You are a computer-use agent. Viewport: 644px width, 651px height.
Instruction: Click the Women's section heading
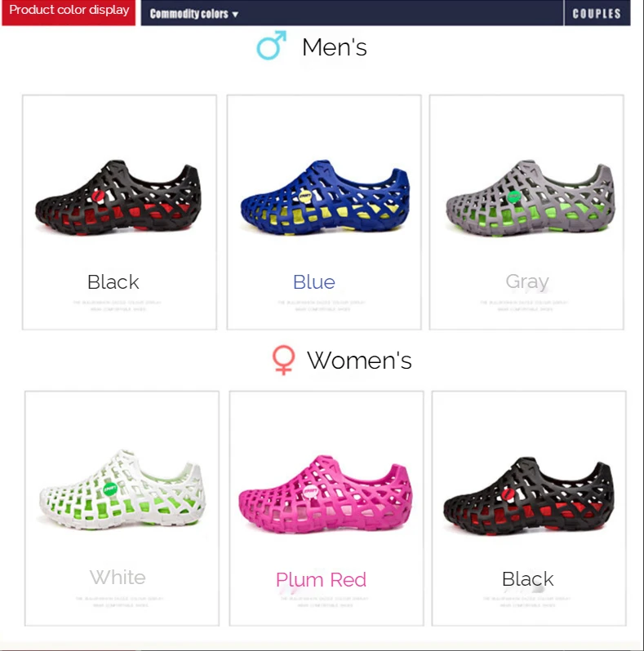coord(359,360)
